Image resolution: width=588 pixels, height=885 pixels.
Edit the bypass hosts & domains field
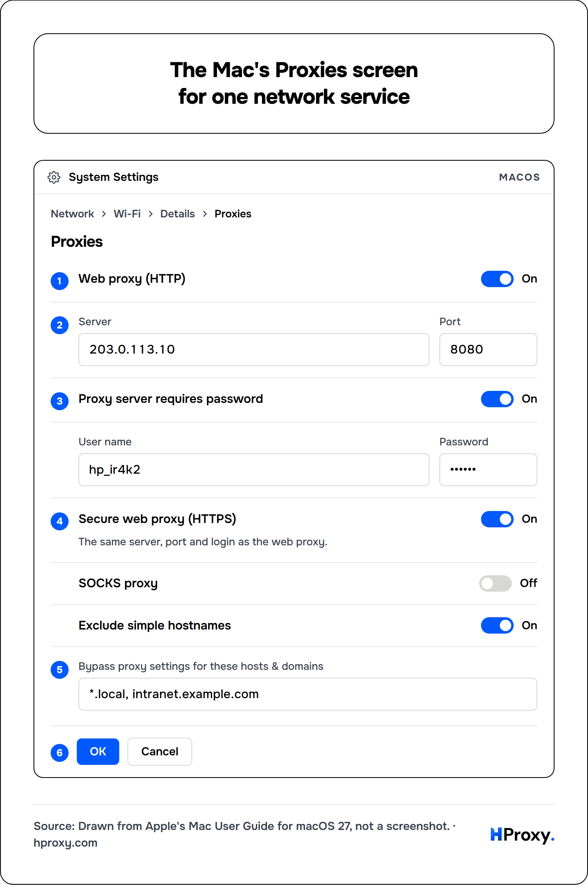pos(308,694)
